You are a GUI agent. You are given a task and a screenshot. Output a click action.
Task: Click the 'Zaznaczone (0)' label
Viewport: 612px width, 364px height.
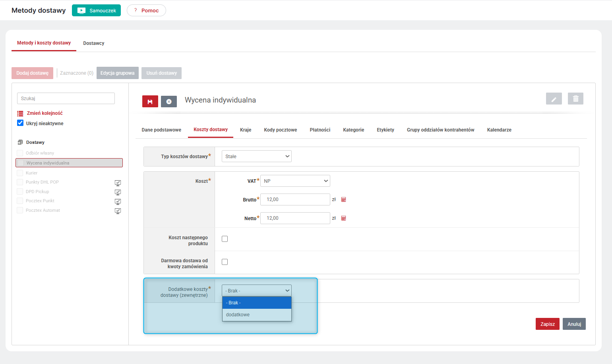point(77,73)
